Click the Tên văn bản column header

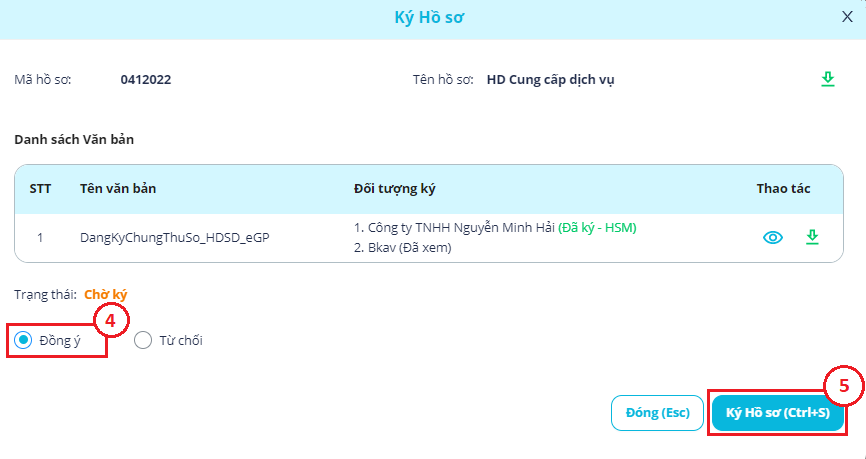(118, 189)
